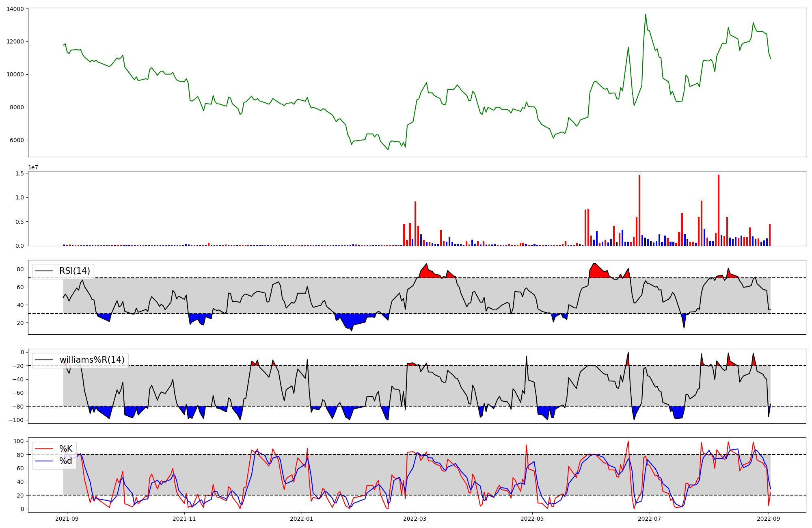Image resolution: width=812 pixels, height=528 pixels.
Task: Click the 2021-11 date tick label
Action: [185, 519]
